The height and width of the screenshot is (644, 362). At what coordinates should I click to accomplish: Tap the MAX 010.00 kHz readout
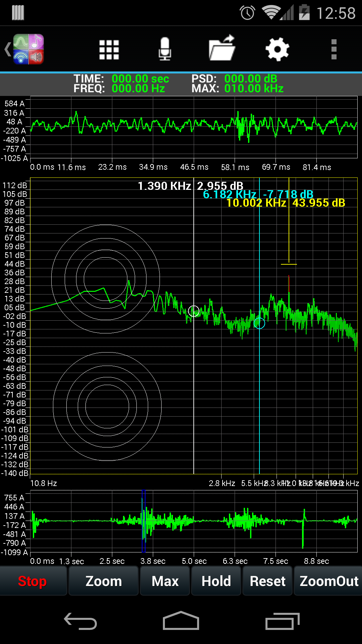[x=238, y=89]
